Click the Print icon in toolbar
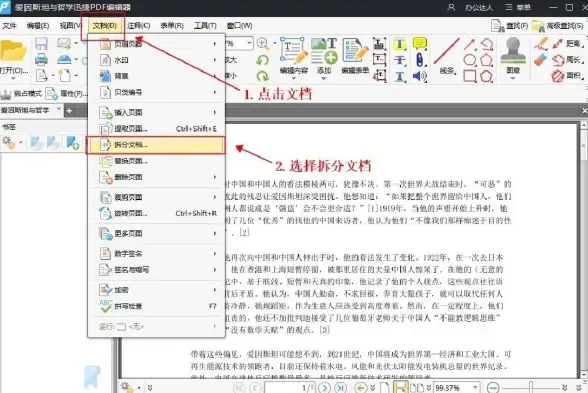The image size is (588, 393). pos(41,60)
